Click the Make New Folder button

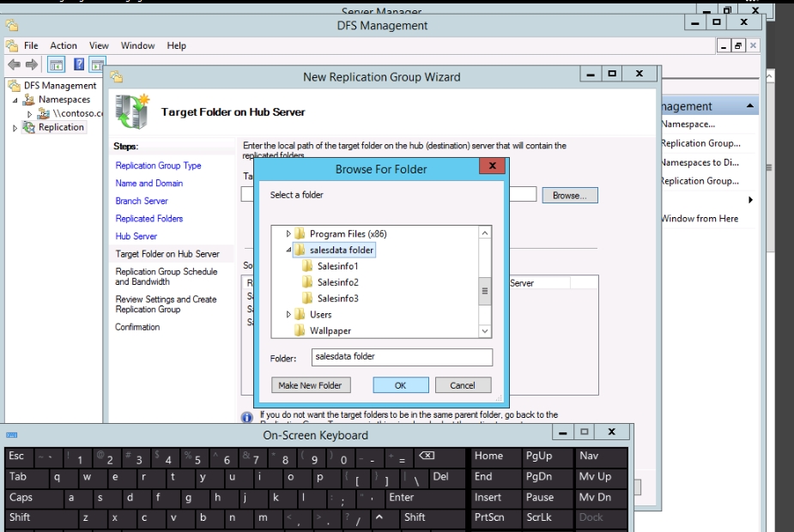tap(310, 385)
